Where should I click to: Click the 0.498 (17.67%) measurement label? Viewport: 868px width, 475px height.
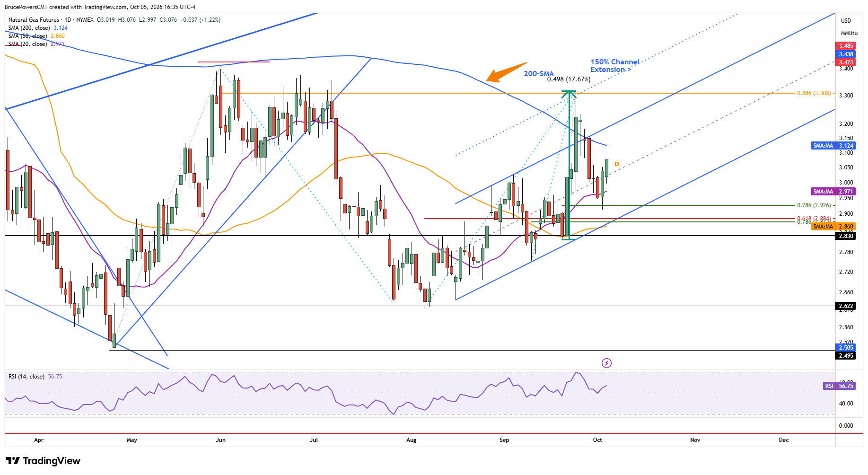(x=569, y=79)
